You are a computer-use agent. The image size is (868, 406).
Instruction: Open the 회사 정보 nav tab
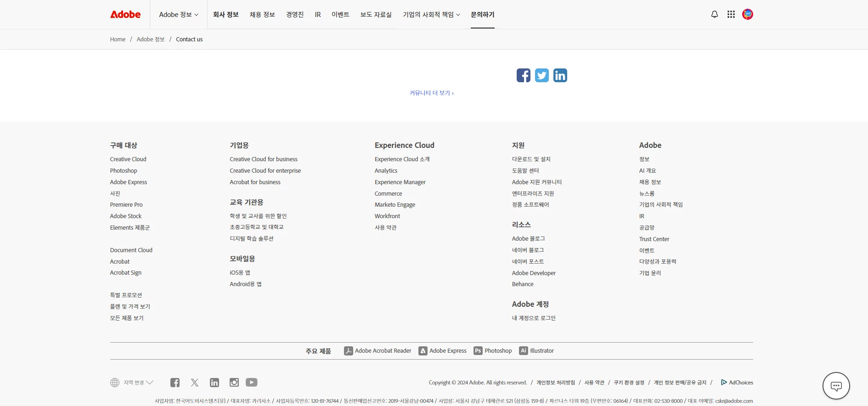226,15
